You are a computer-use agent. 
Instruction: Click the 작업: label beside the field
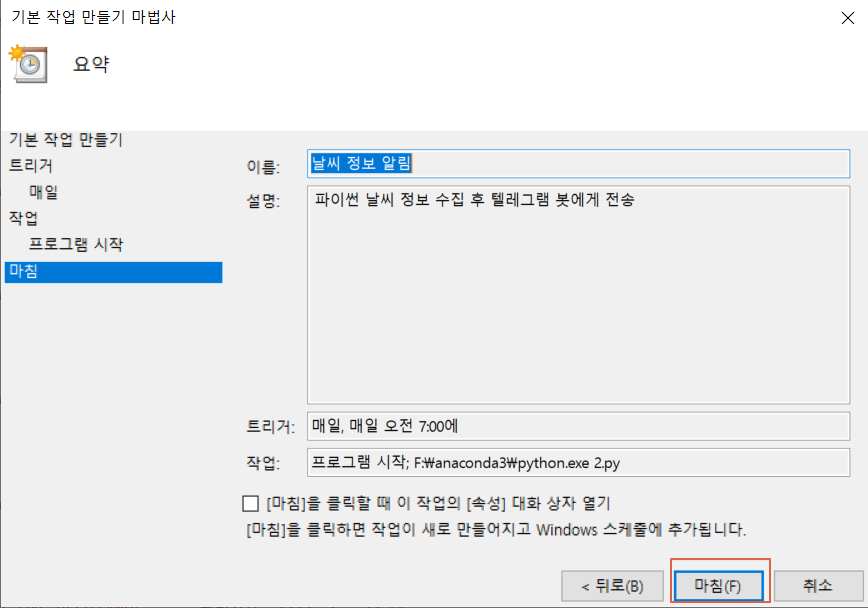coord(264,462)
